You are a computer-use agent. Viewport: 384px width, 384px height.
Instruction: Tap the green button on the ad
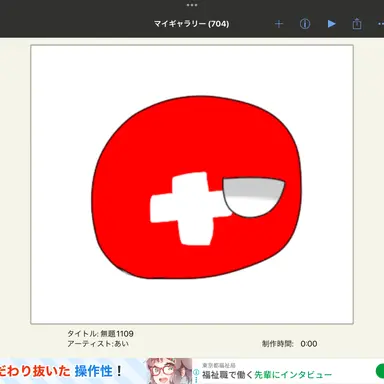coord(380,371)
